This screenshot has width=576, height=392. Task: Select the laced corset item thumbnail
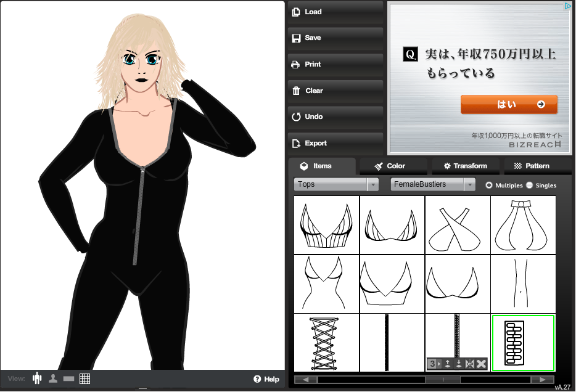[326, 343]
